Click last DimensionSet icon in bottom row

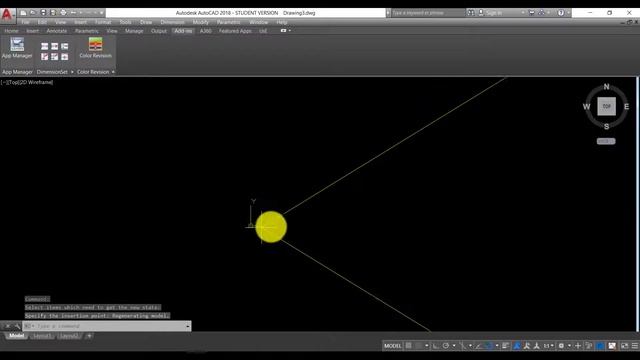[64, 57]
